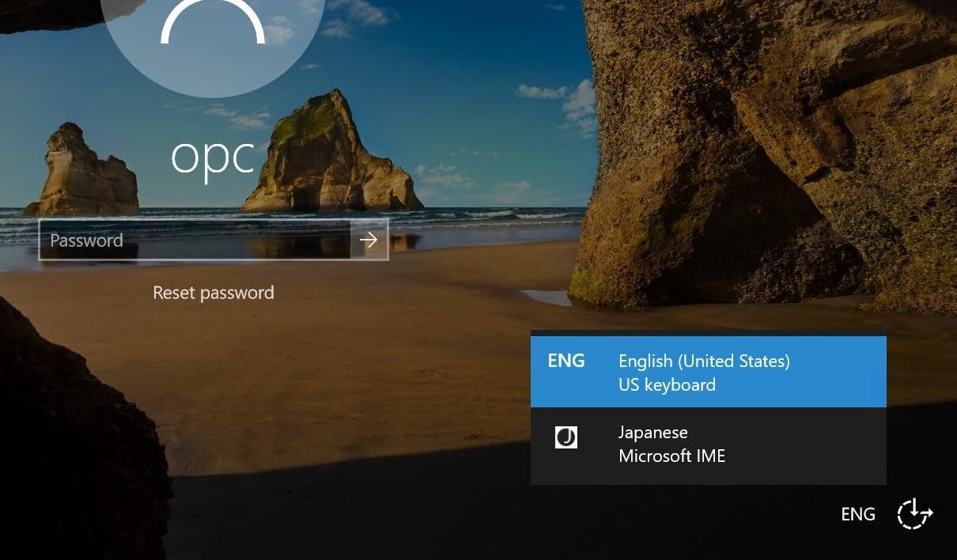Select English (United States) US keyboard
The image size is (957, 560).
click(709, 372)
